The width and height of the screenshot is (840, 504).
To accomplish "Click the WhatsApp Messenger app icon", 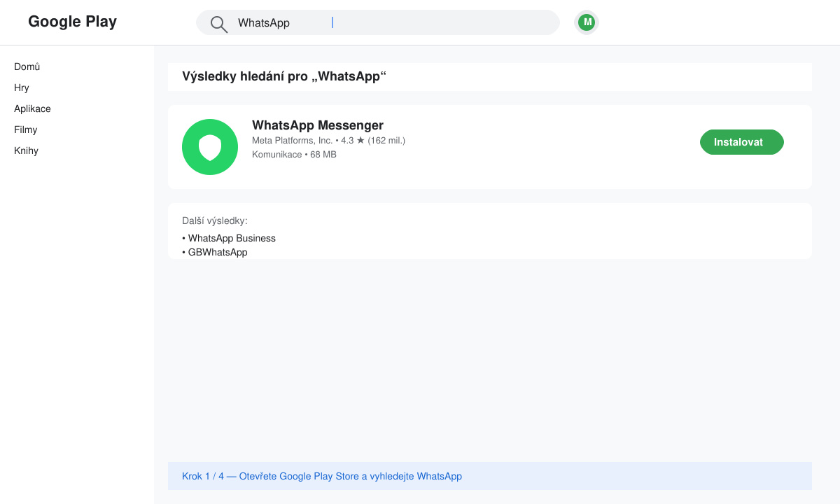I will [210, 147].
